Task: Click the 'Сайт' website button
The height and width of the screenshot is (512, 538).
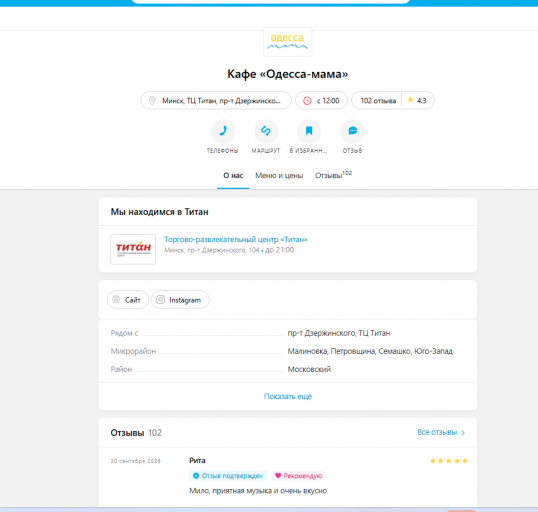Action: point(128,300)
